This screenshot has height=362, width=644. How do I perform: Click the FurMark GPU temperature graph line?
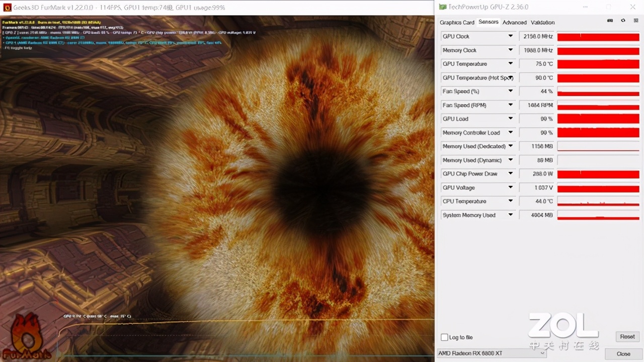247,321
